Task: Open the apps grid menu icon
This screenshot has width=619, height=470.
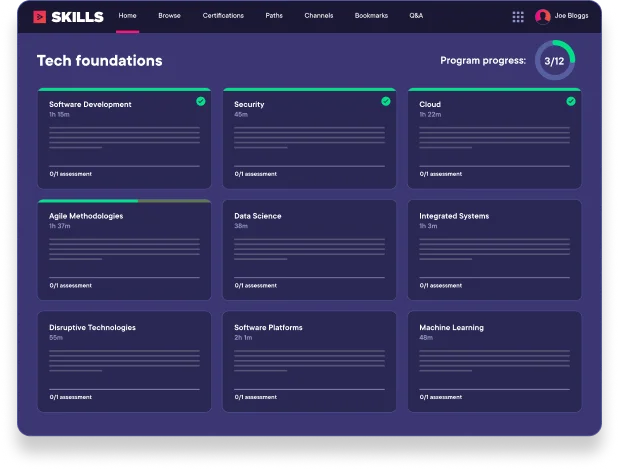Action: pyautogui.click(x=518, y=17)
